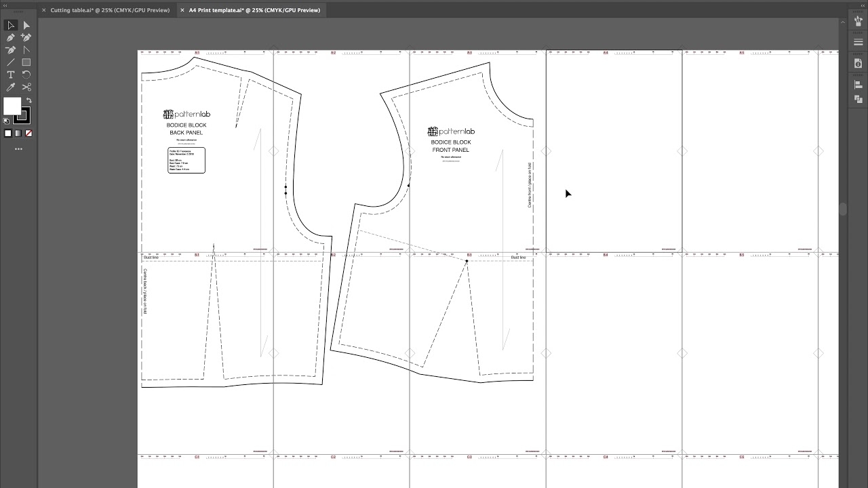Select the Direct Selection tool
This screenshot has height=488, width=868.
[26, 25]
